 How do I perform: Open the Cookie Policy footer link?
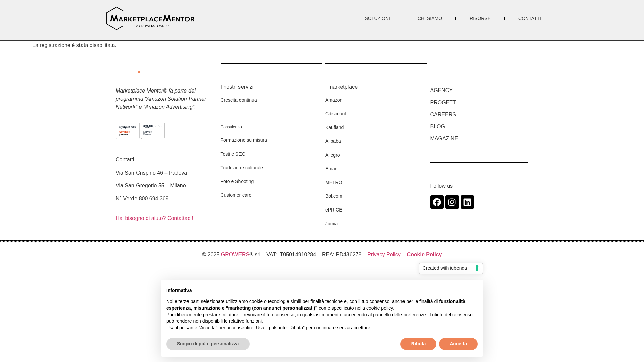pos(424,255)
